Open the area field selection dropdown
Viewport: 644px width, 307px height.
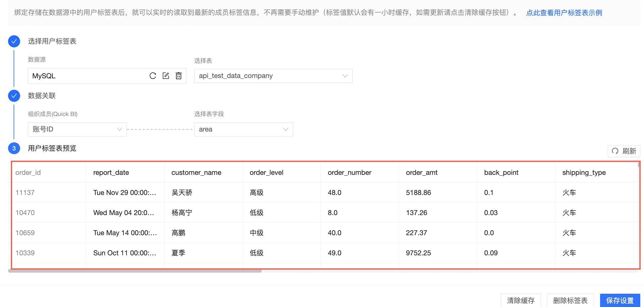[243, 129]
